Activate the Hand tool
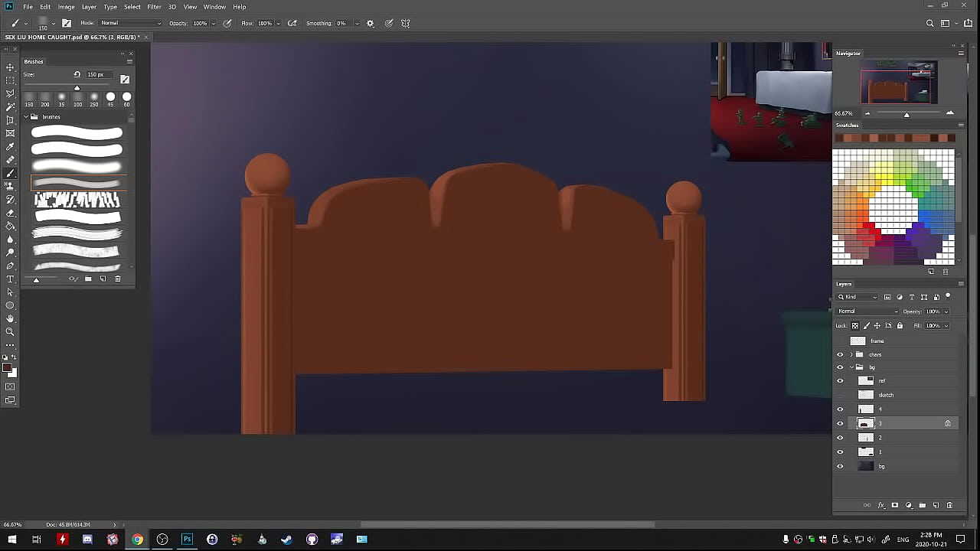Image resolution: width=980 pixels, height=551 pixels. 10,318
